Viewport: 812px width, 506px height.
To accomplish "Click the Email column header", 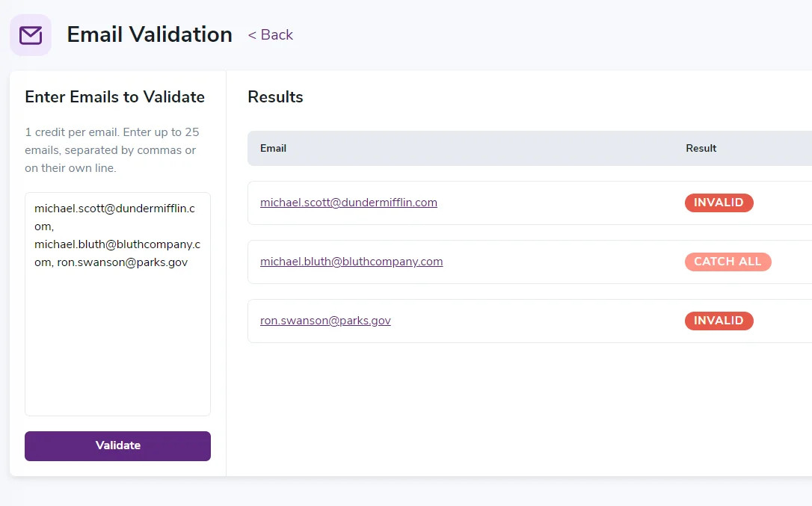I will 273,148.
